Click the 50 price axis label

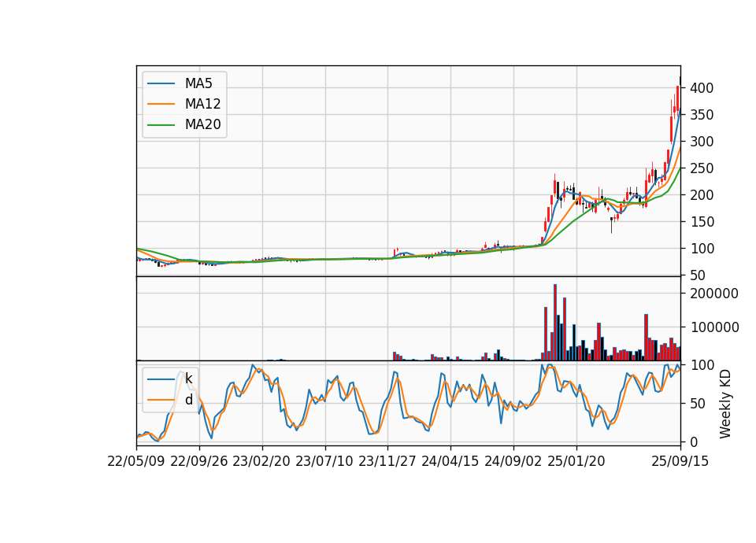[698, 275]
